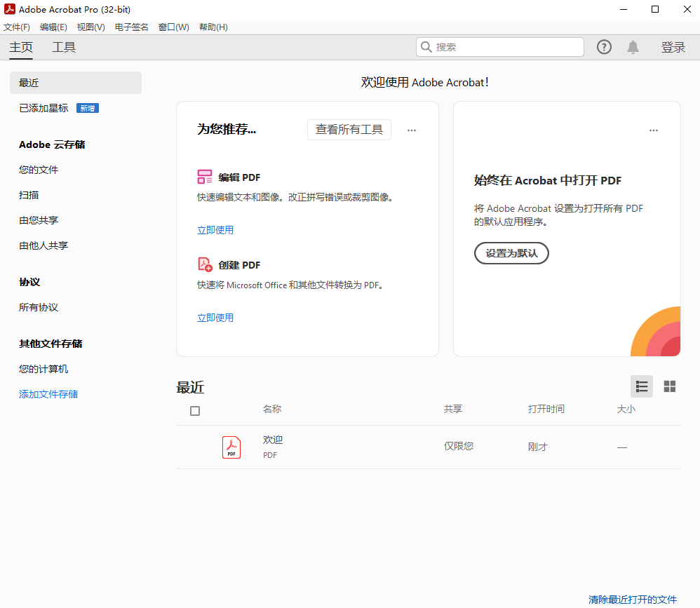Check the select-all box in recent files

coord(195,411)
